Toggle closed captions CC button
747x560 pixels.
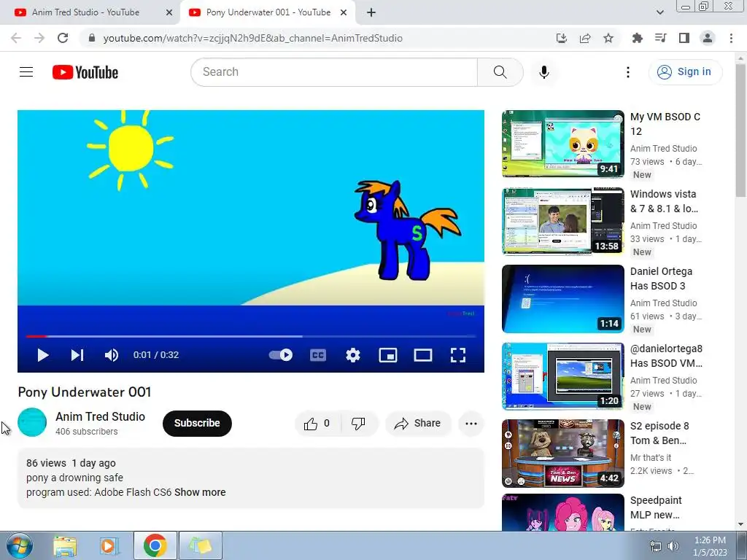point(318,355)
